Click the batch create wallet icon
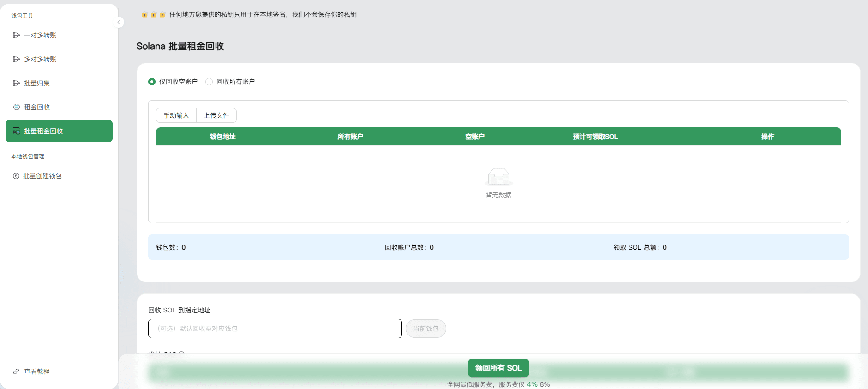The height and width of the screenshot is (389, 868). (x=16, y=176)
